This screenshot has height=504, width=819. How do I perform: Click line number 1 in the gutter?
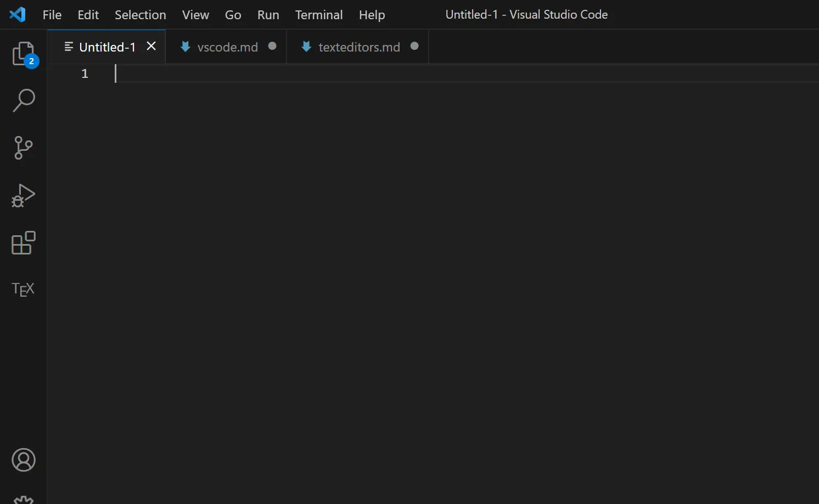pos(85,73)
